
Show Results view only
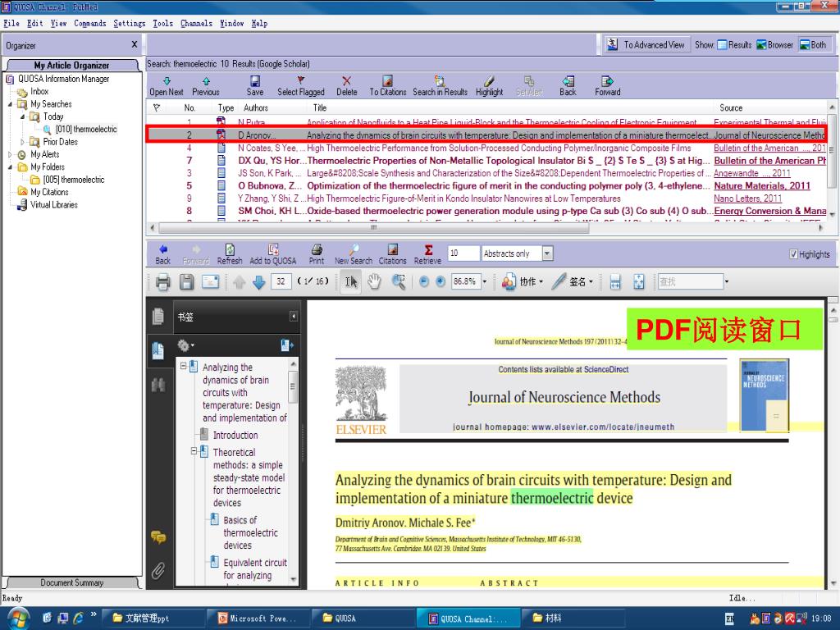tap(734, 45)
